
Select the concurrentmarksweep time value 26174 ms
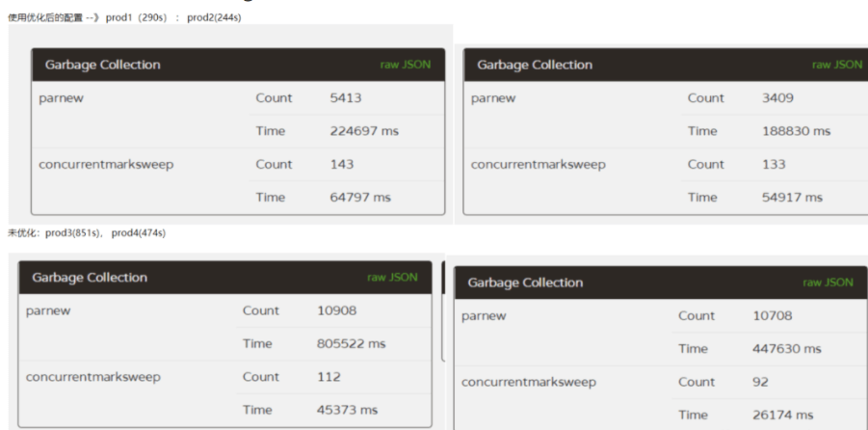[782, 413]
